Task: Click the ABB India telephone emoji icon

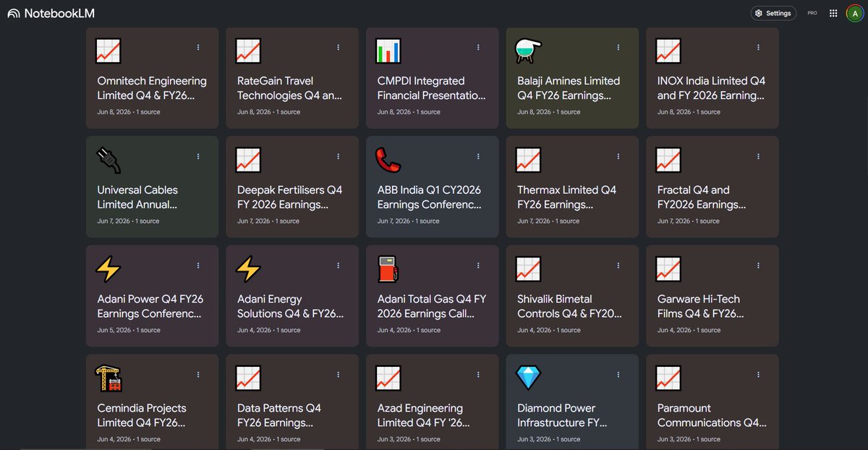Action: (388, 160)
